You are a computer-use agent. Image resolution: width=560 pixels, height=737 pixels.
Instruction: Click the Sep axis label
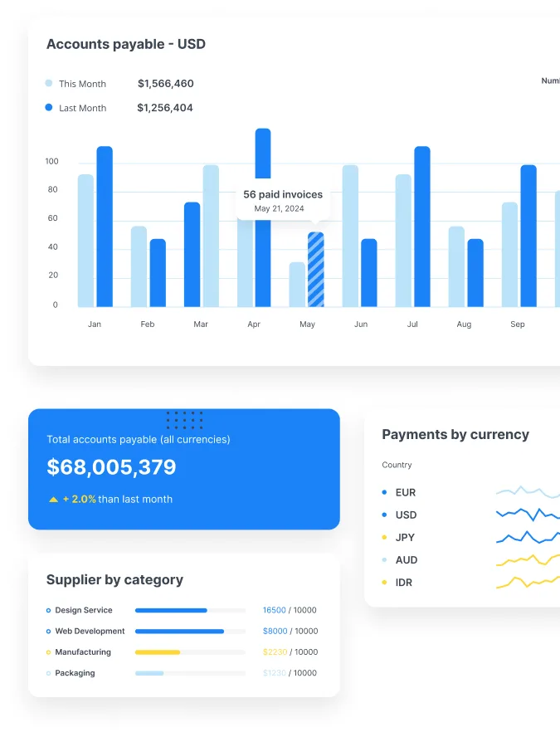coord(517,324)
